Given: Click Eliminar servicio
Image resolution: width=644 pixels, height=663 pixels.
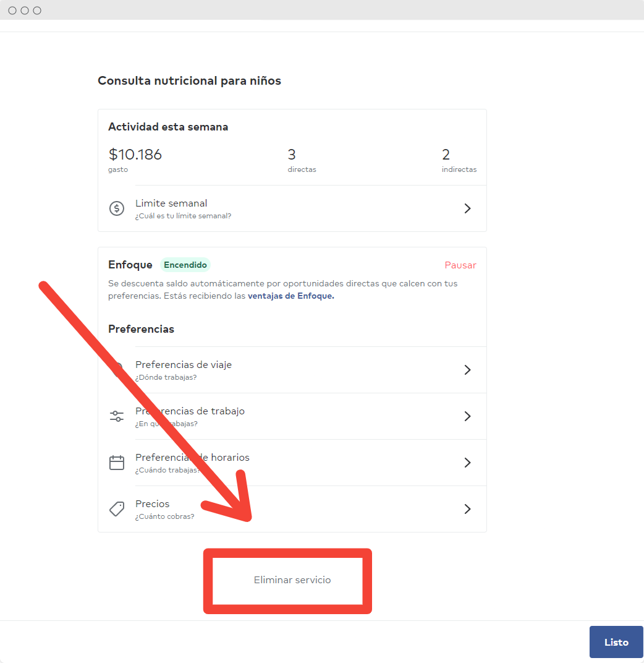Looking at the screenshot, I should tap(292, 580).
